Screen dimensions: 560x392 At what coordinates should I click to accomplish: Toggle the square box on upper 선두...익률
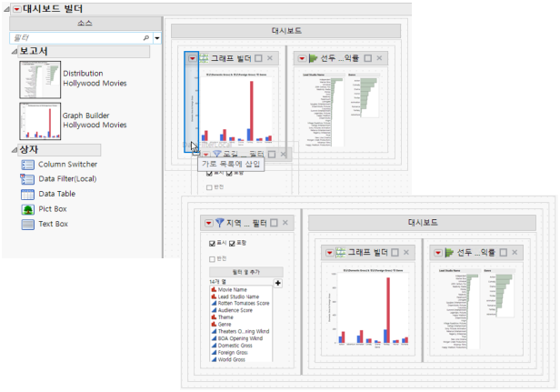[x=368, y=58]
